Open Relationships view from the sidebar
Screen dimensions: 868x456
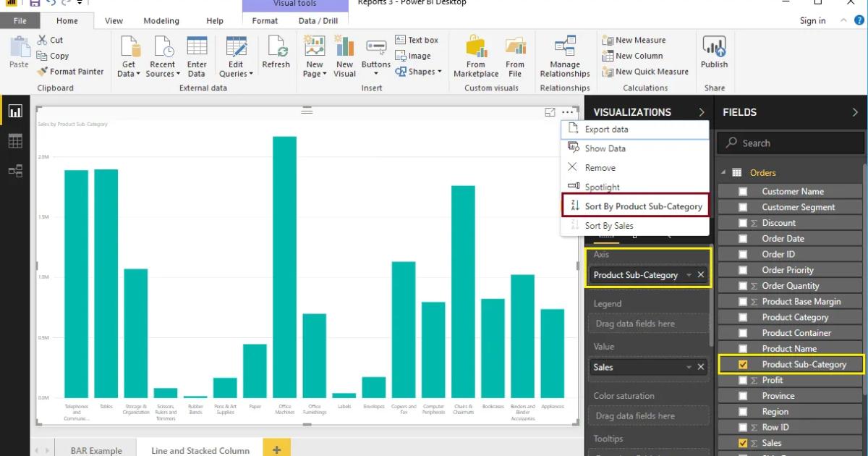click(14, 171)
